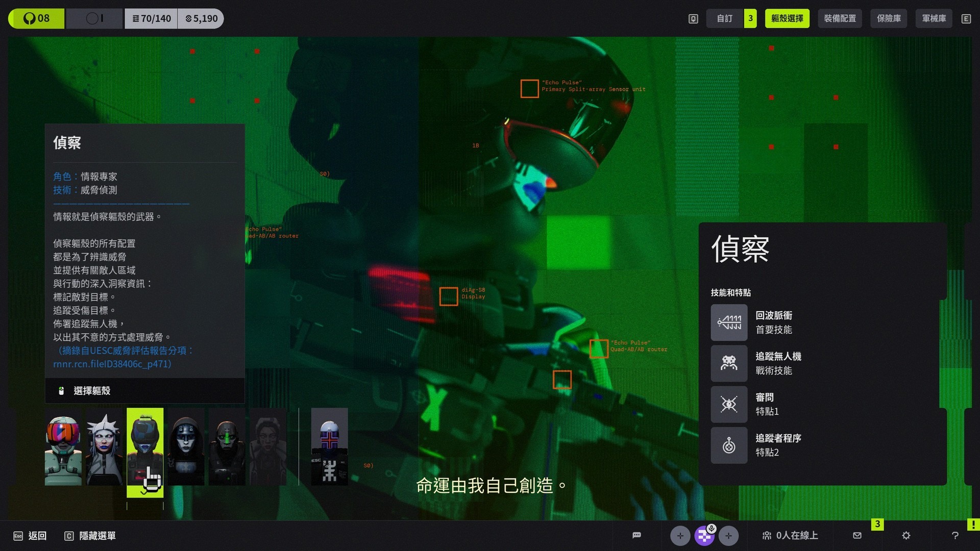This screenshot has height=551, width=980.
Task: Switch to the 保險庫 tab
Action: pyautogui.click(x=889, y=18)
